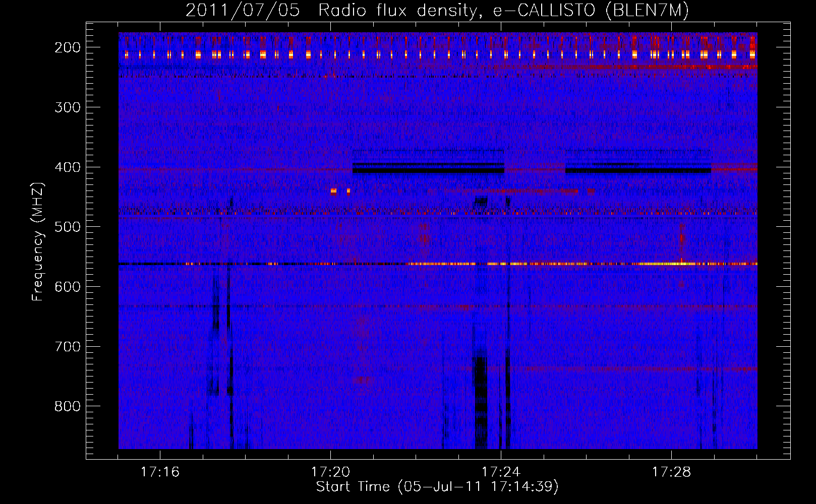Click the 17:16 time tick label
Viewport: 816px width, 504px height.
[x=160, y=472]
